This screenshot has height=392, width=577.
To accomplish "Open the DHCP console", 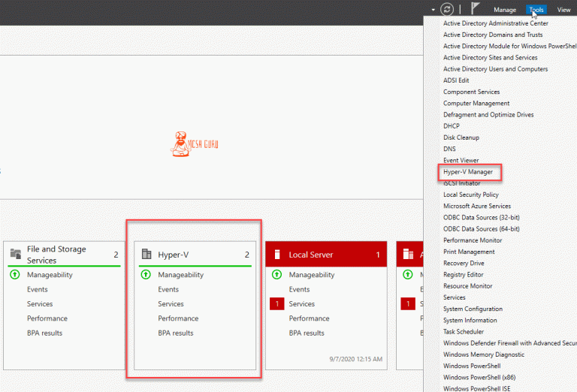I will click(x=451, y=125).
